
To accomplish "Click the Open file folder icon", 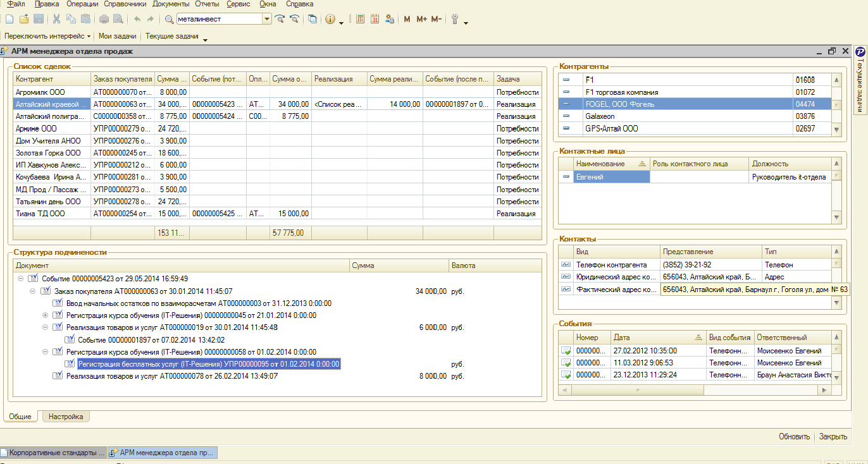I will coord(24,19).
